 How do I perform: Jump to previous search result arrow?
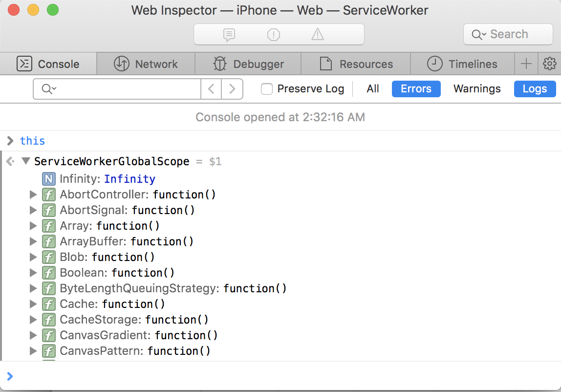(211, 89)
